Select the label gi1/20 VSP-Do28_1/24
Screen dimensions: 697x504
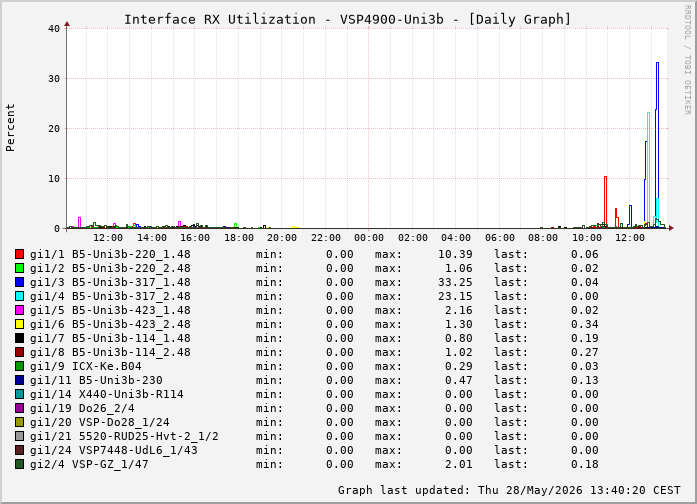click(x=100, y=422)
